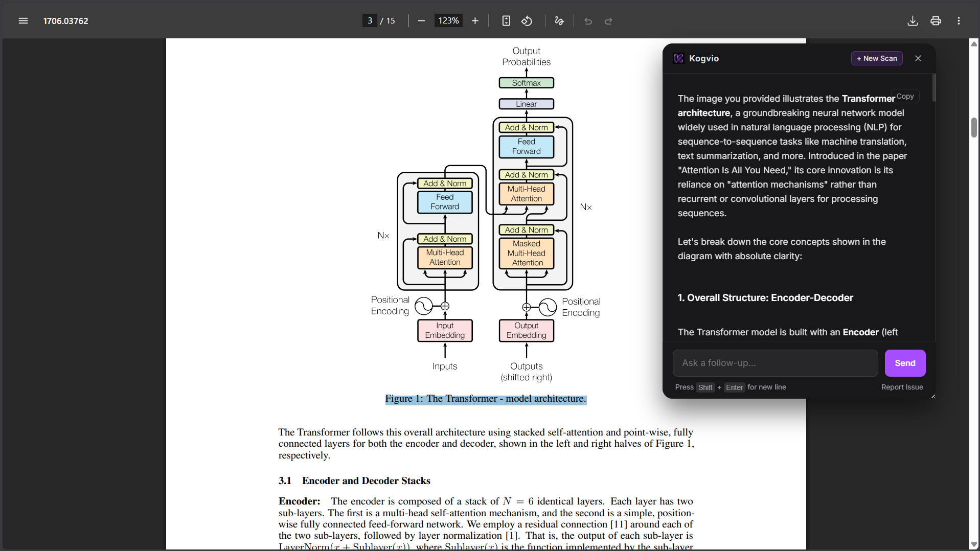Open the Report Issue link
980x551 pixels.
[x=902, y=387]
